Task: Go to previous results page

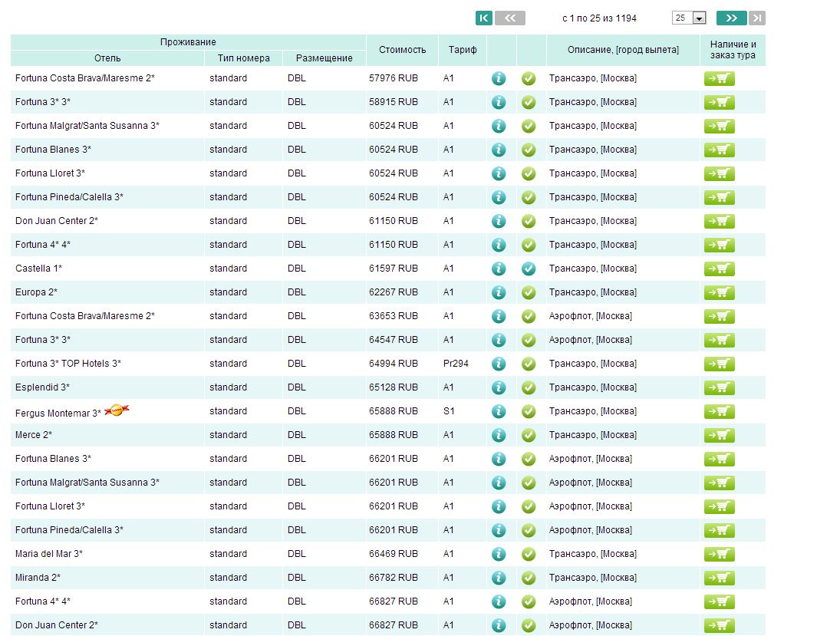Action: pos(510,18)
